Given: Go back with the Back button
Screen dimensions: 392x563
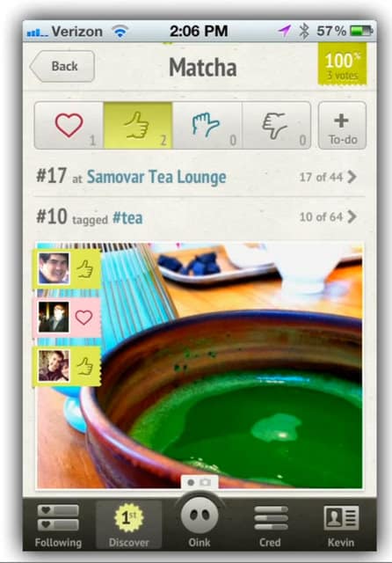Looking at the screenshot, I should pyautogui.click(x=62, y=67).
